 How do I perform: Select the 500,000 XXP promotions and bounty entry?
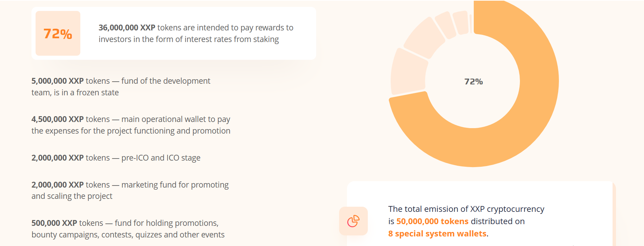(128, 229)
